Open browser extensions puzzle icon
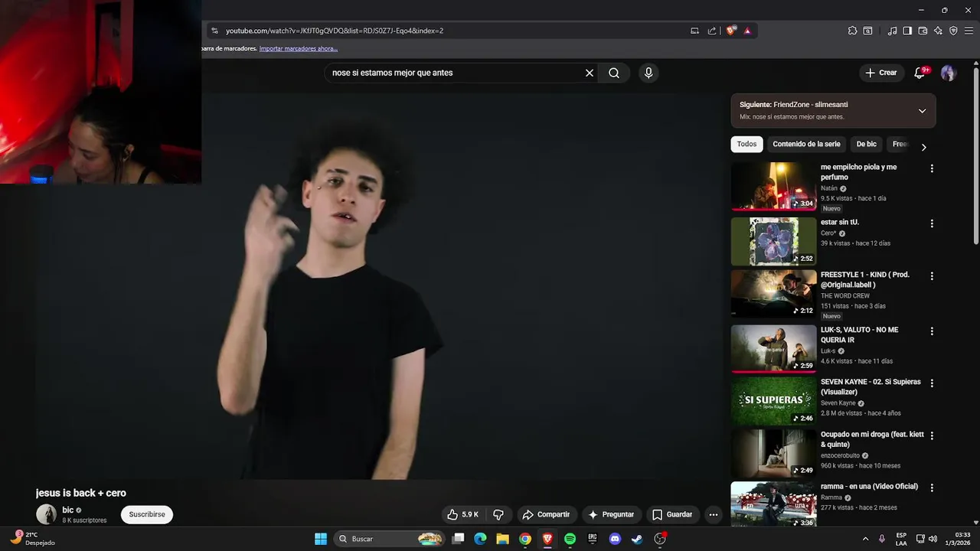This screenshot has height=551, width=980. pos(852,31)
